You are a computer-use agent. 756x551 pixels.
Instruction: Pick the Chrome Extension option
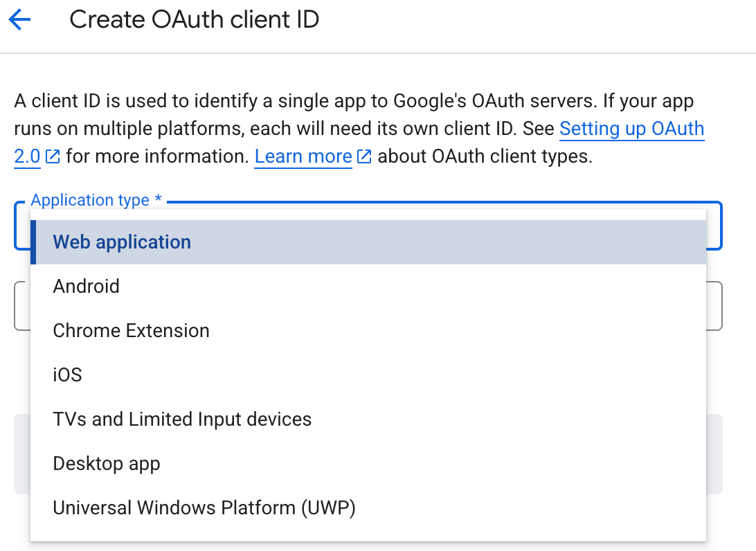point(368,331)
